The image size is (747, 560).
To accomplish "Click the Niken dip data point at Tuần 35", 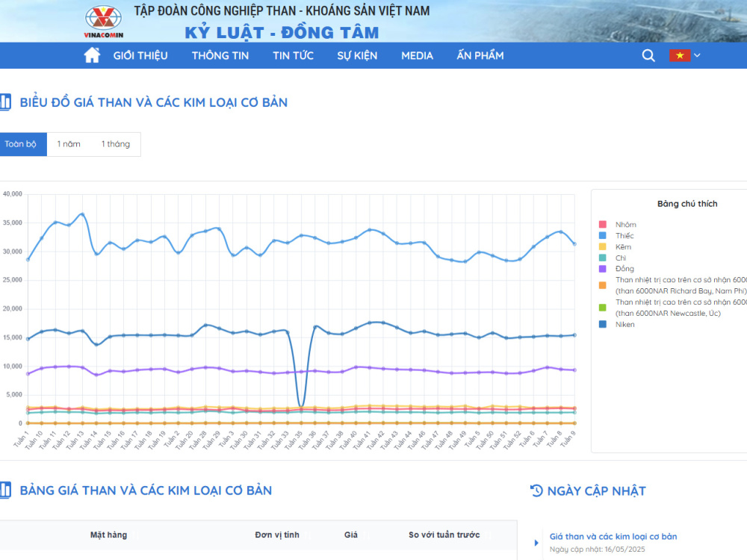I will pyautogui.click(x=301, y=405).
